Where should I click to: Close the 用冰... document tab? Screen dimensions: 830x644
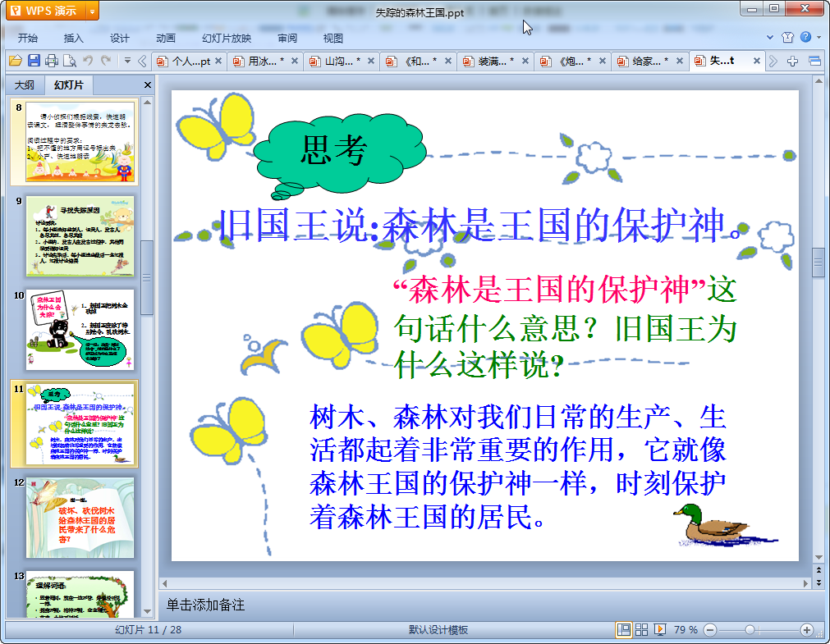pos(295,62)
